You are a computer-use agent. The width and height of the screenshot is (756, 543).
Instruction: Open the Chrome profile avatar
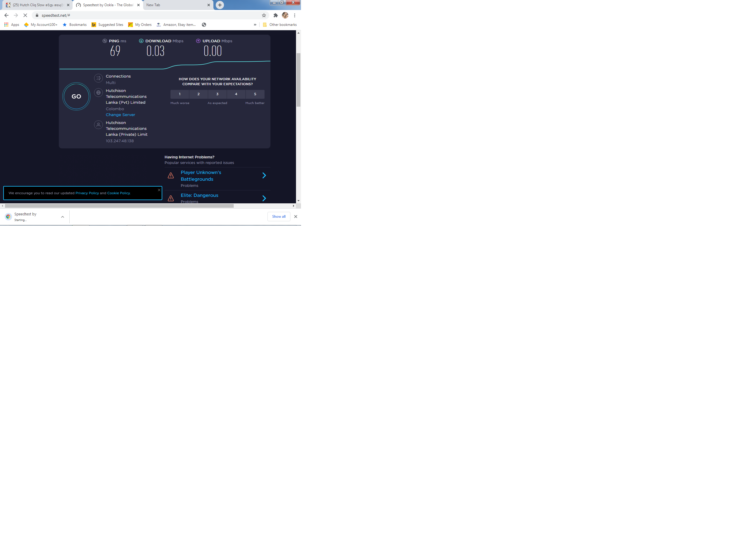(285, 15)
